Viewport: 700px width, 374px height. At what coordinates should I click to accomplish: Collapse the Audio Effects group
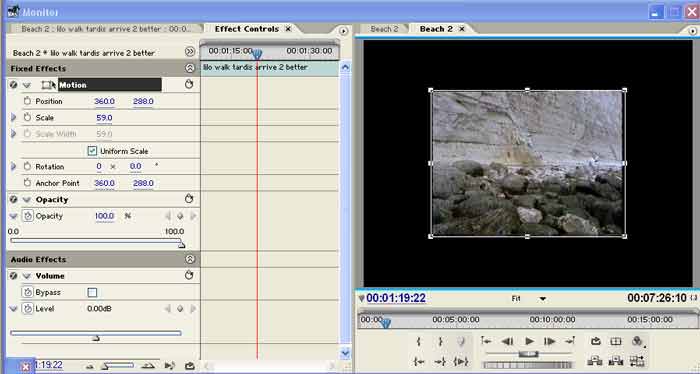click(x=190, y=259)
